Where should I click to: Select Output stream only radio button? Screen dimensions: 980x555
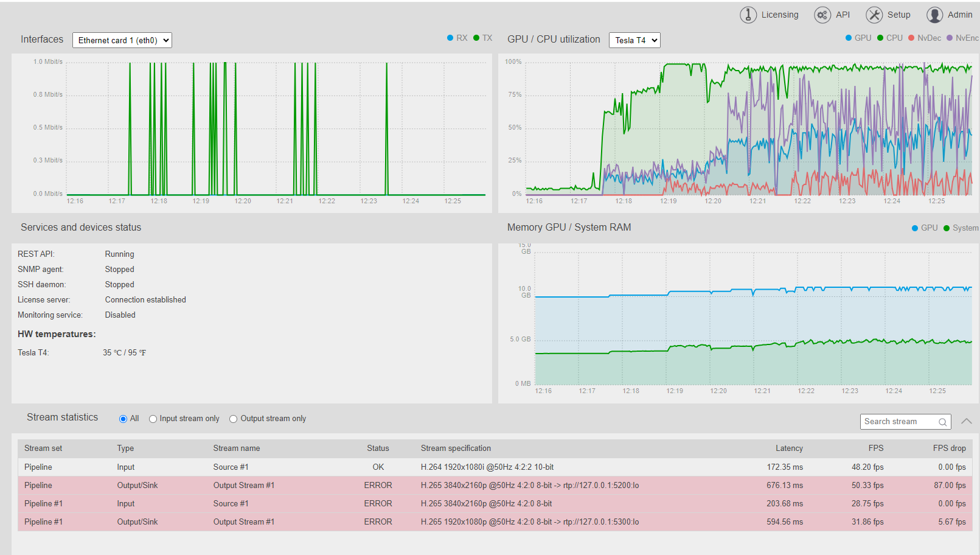(x=233, y=419)
